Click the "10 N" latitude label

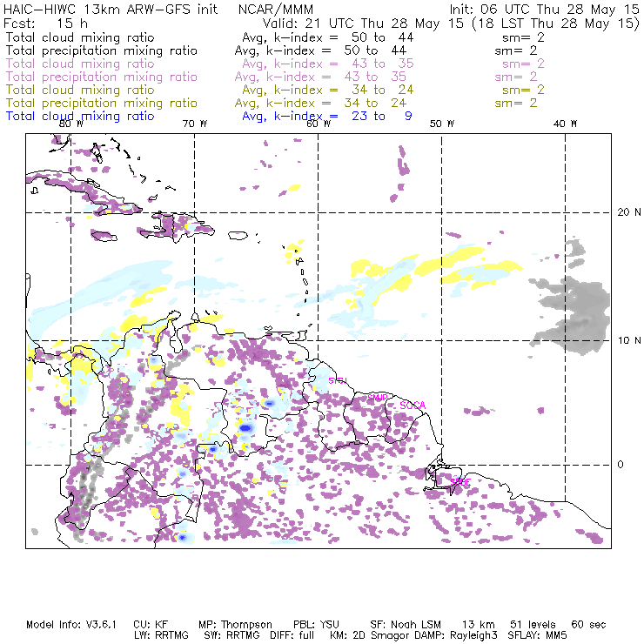tap(629, 340)
